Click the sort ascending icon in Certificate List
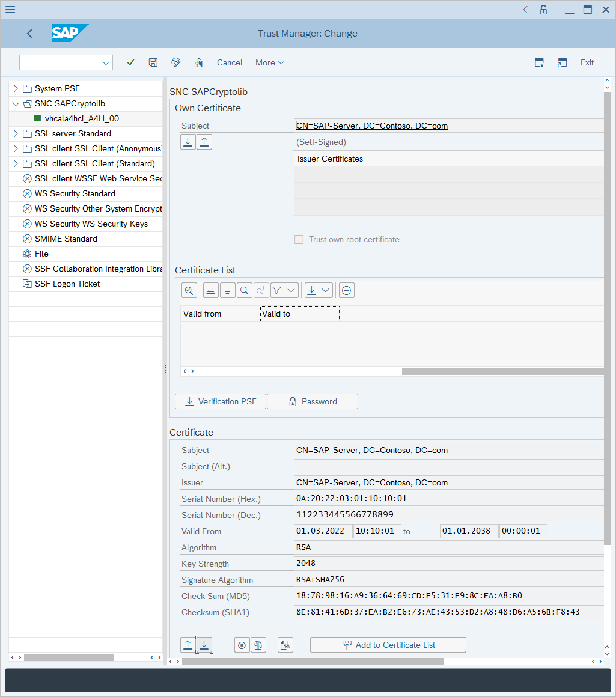Viewport: 616px width, 697px height. pyautogui.click(x=211, y=291)
